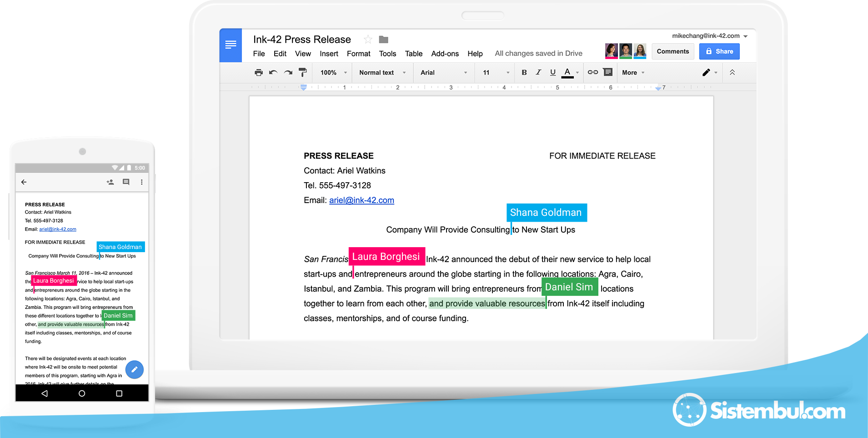868x438 pixels.
Task: Toggle underline formatting
Action: [553, 72]
